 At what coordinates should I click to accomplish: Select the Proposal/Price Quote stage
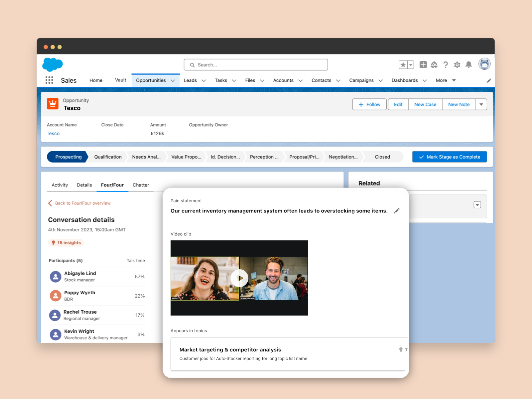coord(304,157)
